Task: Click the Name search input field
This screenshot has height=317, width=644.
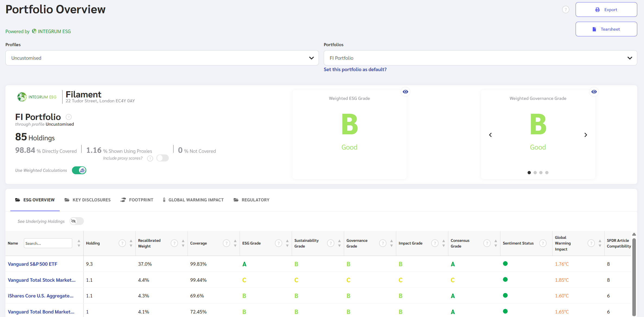Action: 48,243
